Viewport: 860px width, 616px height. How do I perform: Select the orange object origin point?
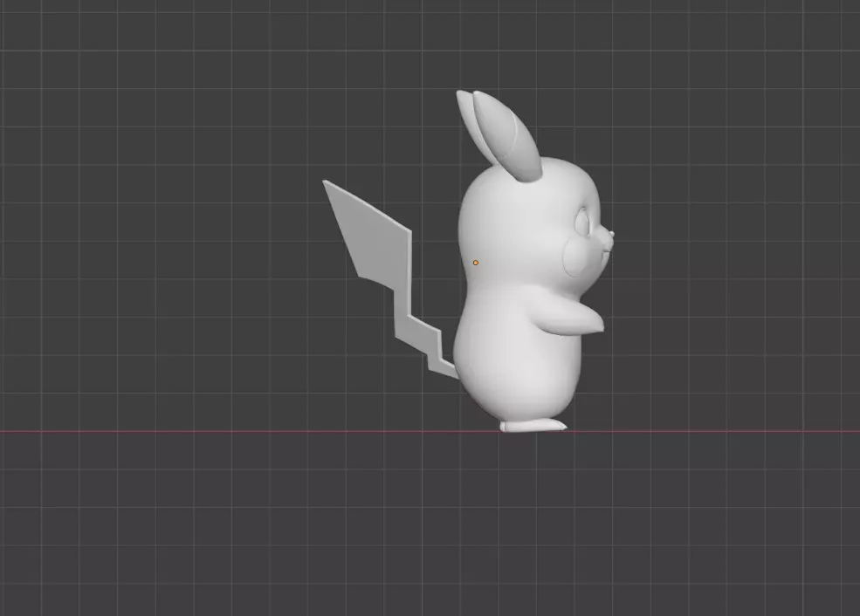click(x=476, y=263)
